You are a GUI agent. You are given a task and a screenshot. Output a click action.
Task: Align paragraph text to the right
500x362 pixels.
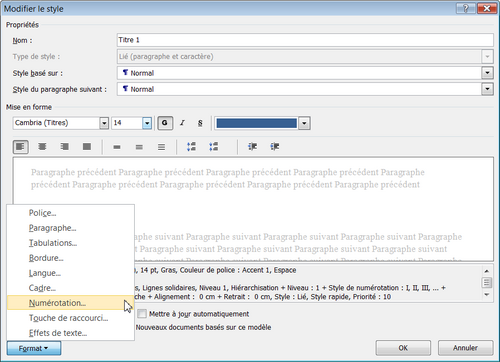pyautogui.click(x=65, y=147)
